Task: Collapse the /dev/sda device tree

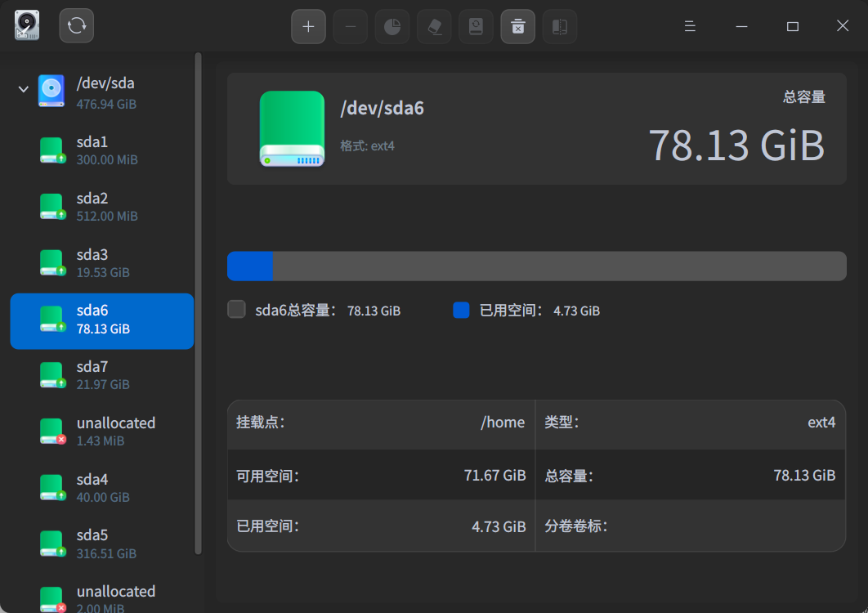Action: point(23,88)
